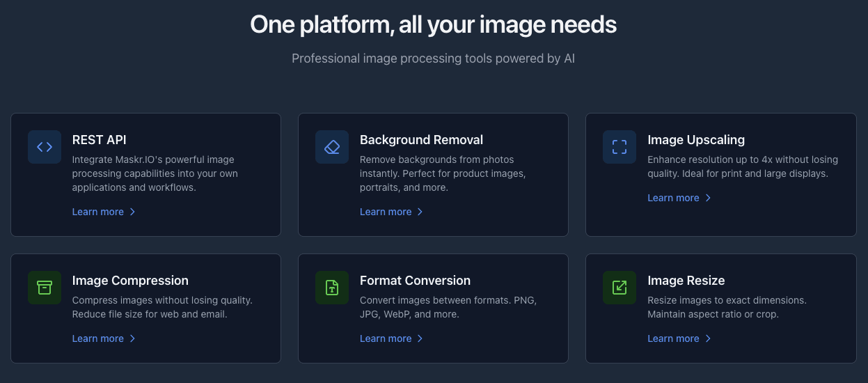
Task: Click the REST API code brackets icon
Action: (x=45, y=147)
